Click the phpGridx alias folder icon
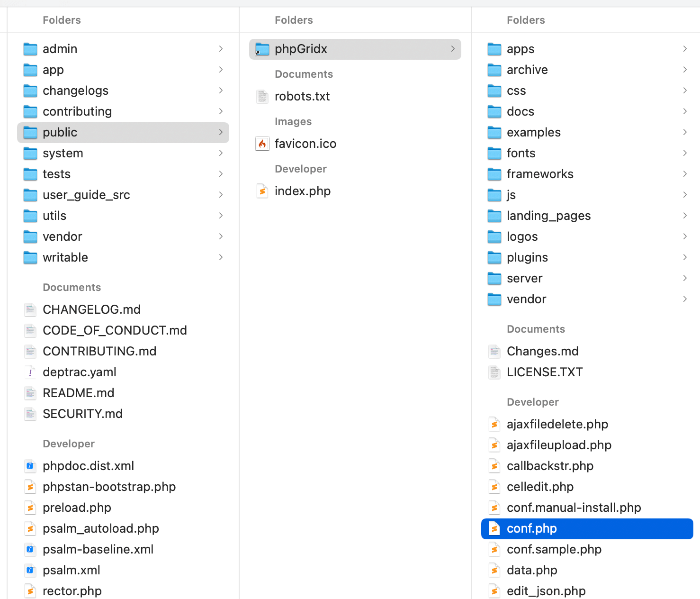The height and width of the screenshot is (599, 700). [x=262, y=49]
